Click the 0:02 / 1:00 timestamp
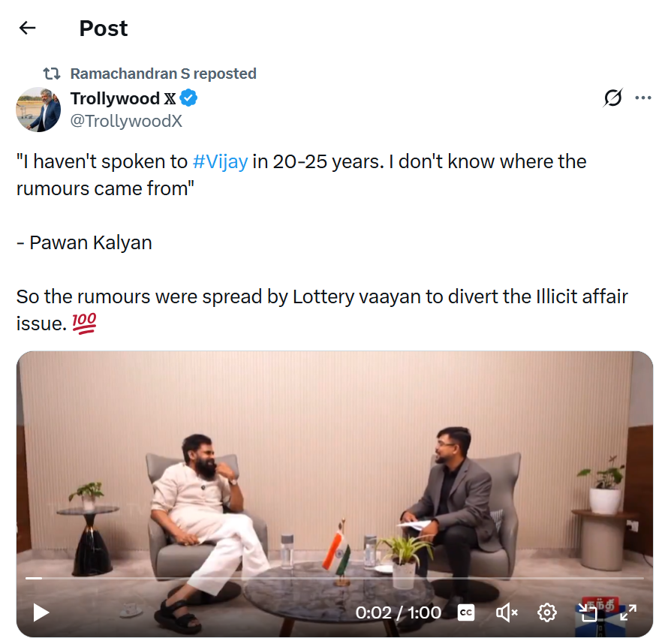The image size is (671, 644). (x=398, y=612)
